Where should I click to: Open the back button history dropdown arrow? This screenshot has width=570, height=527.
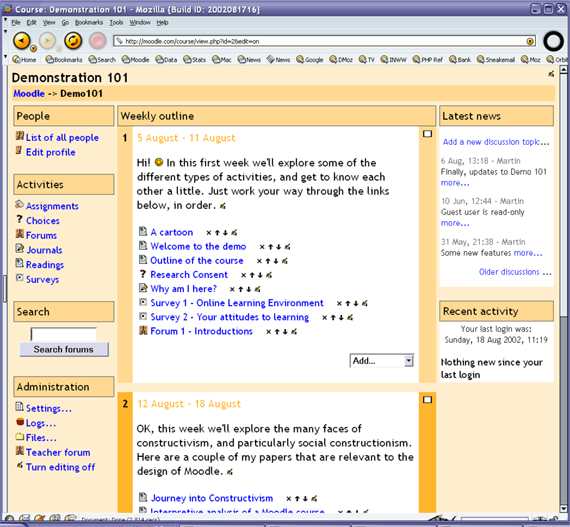point(33,48)
